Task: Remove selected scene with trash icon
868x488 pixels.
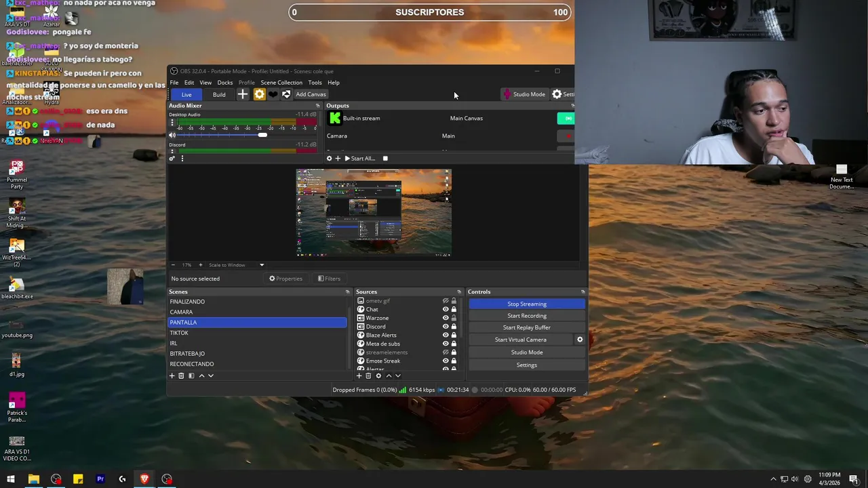Action: coord(181,375)
